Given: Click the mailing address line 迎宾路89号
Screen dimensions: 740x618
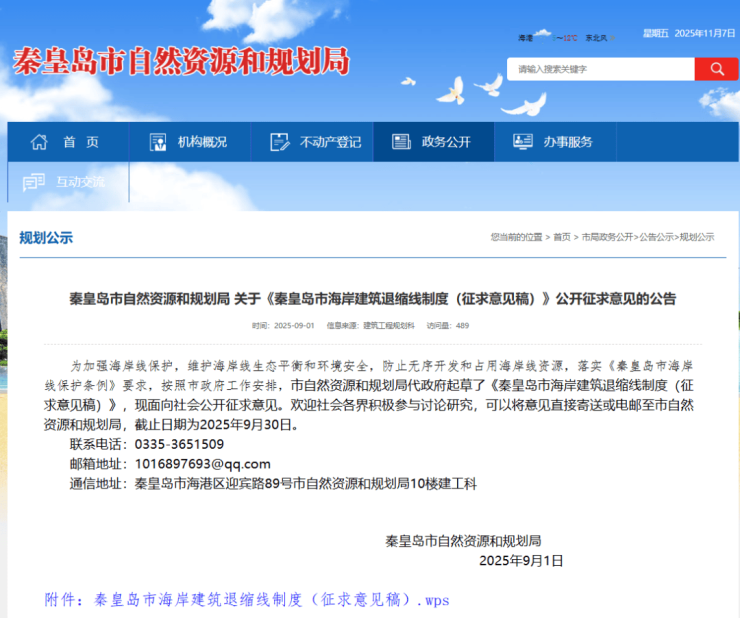Looking at the screenshot, I should tap(273, 484).
